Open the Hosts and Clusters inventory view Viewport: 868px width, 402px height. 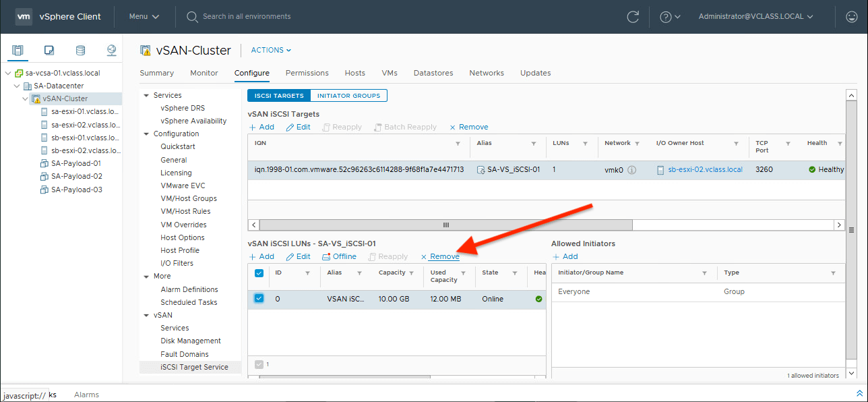pyautogui.click(x=18, y=50)
